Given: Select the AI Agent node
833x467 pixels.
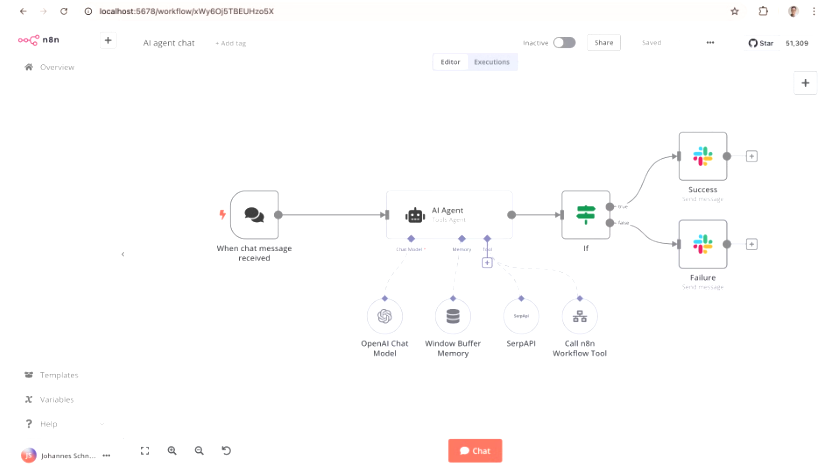Looking at the screenshot, I should pyautogui.click(x=449, y=215).
